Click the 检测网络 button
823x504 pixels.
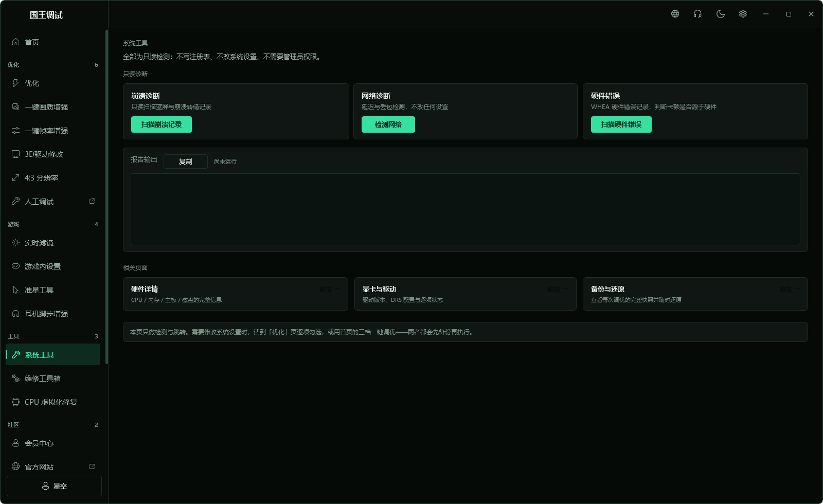(x=388, y=124)
